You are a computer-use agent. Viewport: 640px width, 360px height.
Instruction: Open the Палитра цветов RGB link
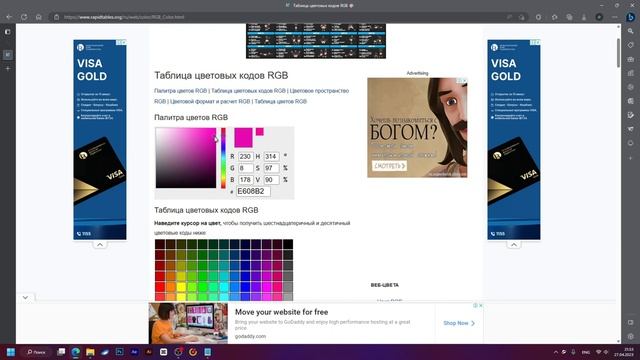coord(180,91)
